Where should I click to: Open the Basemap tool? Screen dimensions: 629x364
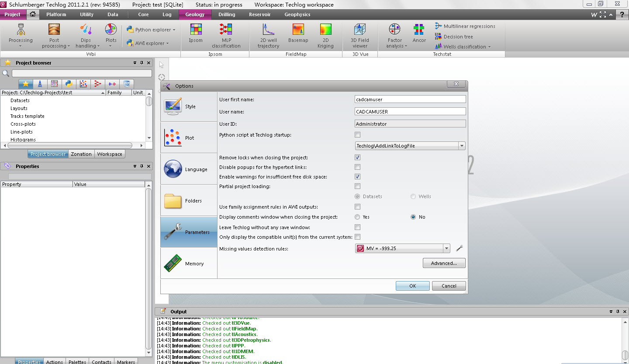click(298, 33)
